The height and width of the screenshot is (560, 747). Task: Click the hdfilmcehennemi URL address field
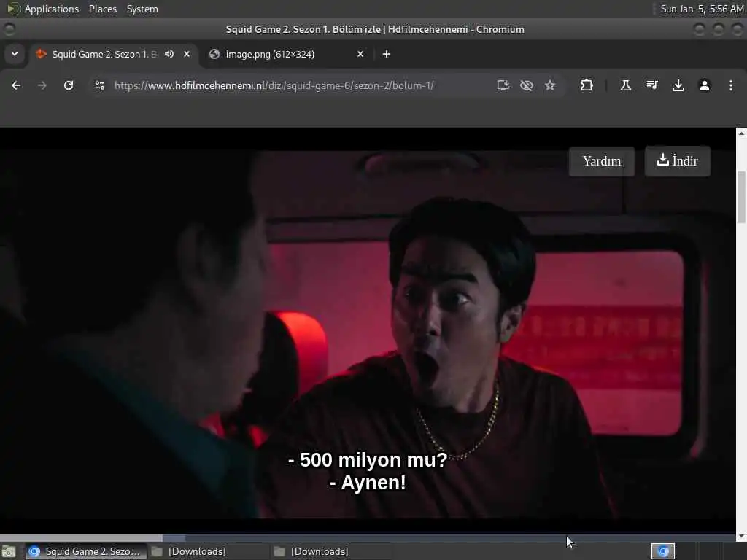point(274,86)
